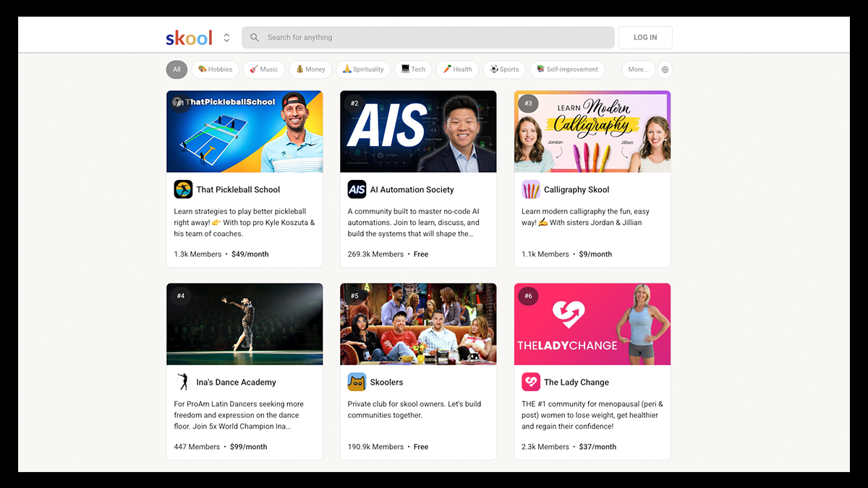This screenshot has height=488, width=868.
Task: Choose the Music category chip
Action: click(x=264, y=69)
